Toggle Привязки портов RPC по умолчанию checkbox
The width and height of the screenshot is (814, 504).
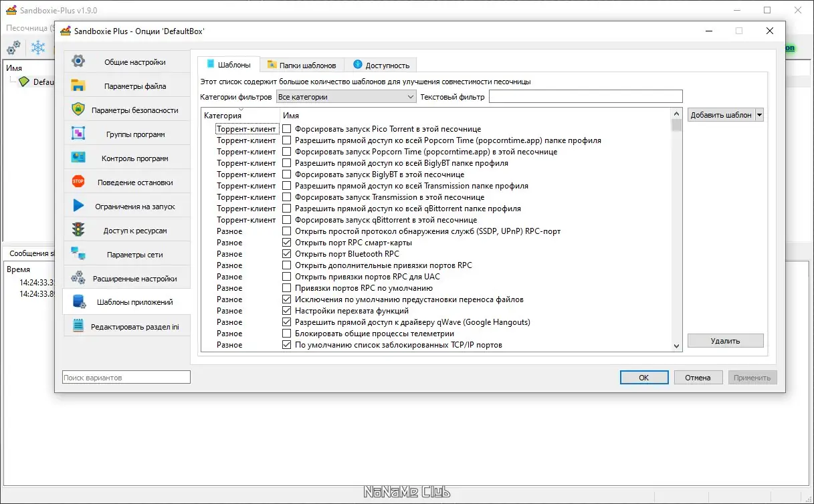[x=287, y=288]
